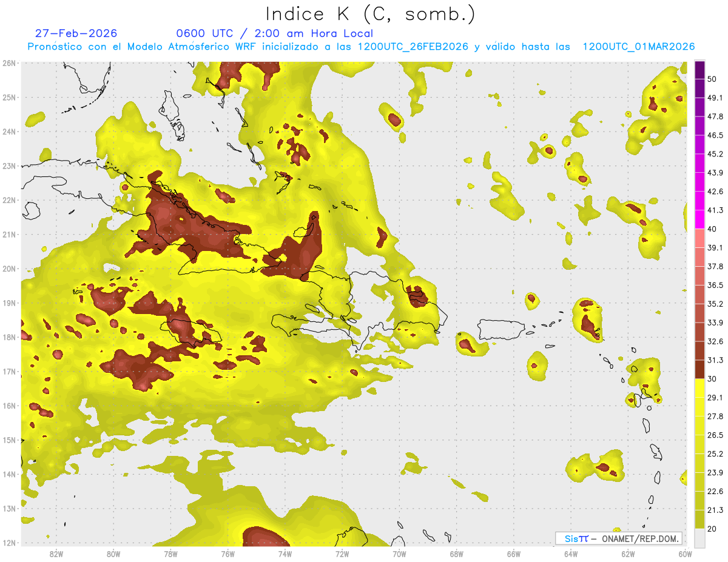Click the 18N latitude label
The height and width of the screenshot is (562, 728).
[x=9, y=337]
